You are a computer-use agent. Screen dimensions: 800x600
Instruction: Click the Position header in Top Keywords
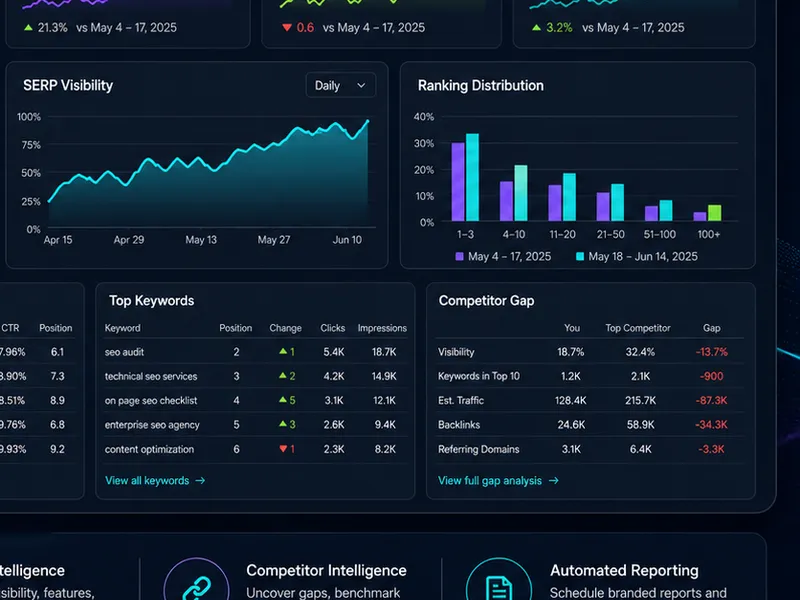(x=236, y=328)
